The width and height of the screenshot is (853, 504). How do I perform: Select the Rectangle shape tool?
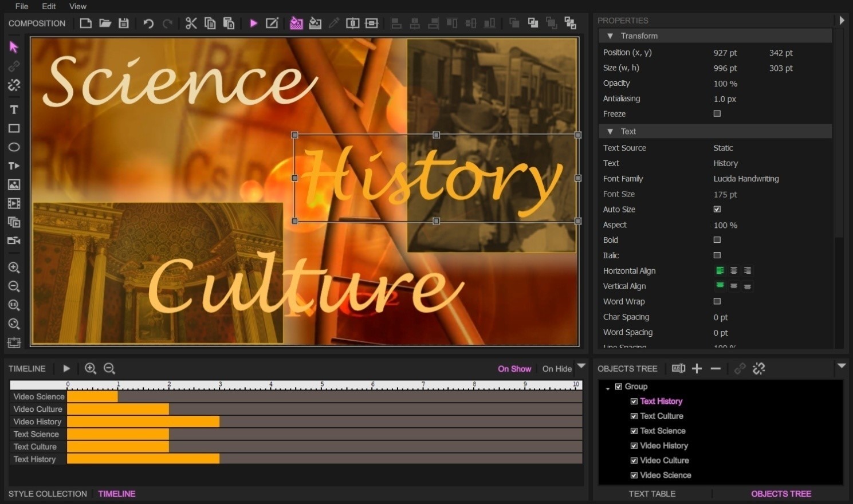pos(14,128)
